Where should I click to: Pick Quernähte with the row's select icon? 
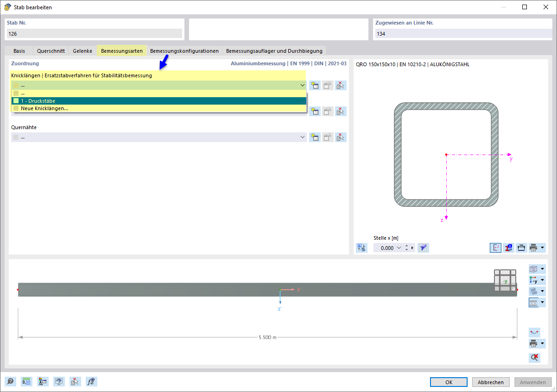coord(341,137)
